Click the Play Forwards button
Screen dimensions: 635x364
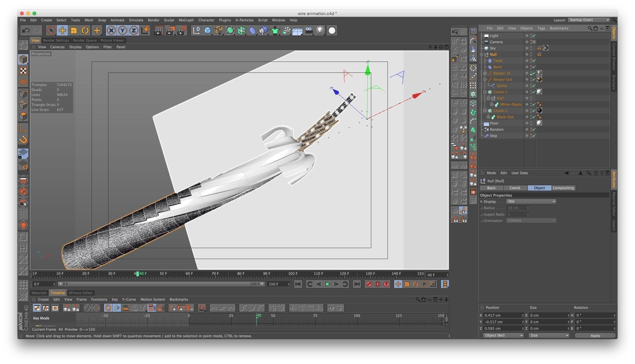(x=327, y=284)
